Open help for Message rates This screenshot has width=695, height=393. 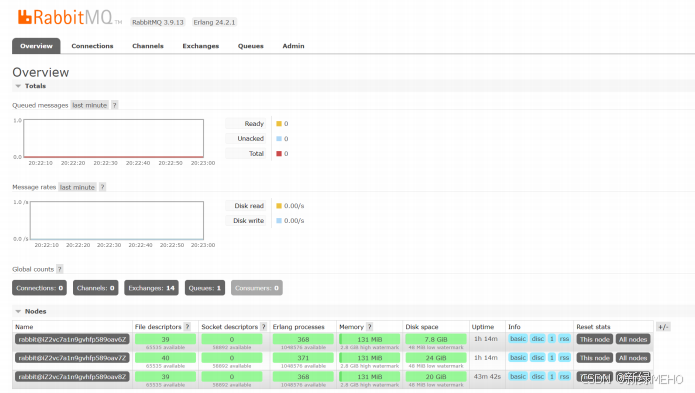click(102, 187)
